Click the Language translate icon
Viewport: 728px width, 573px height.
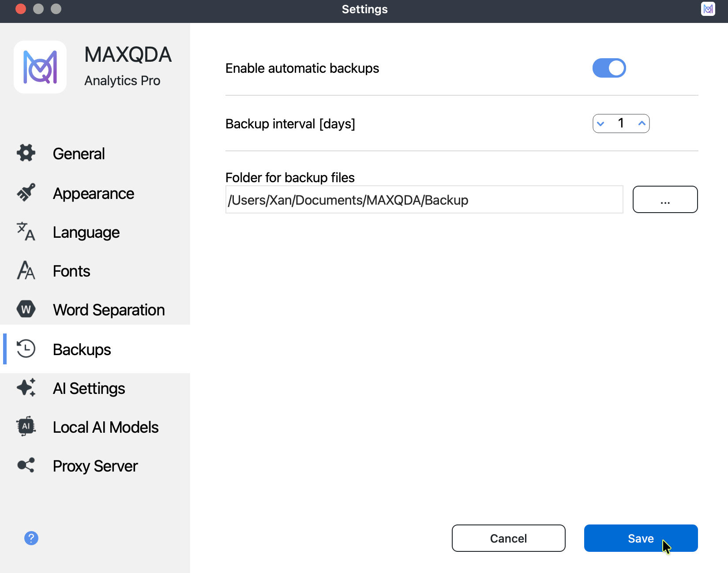(26, 232)
